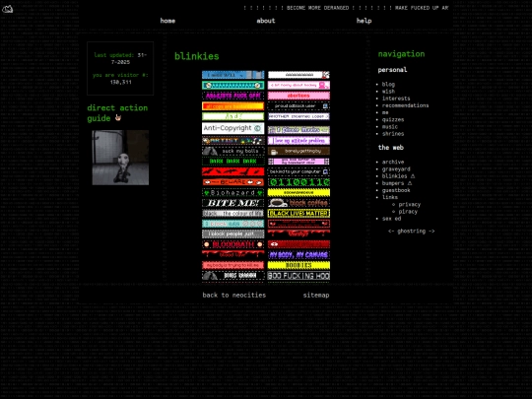Click the ghostring previous arrow
This screenshot has width=532, height=399.
pyautogui.click(x=391, y=232)
